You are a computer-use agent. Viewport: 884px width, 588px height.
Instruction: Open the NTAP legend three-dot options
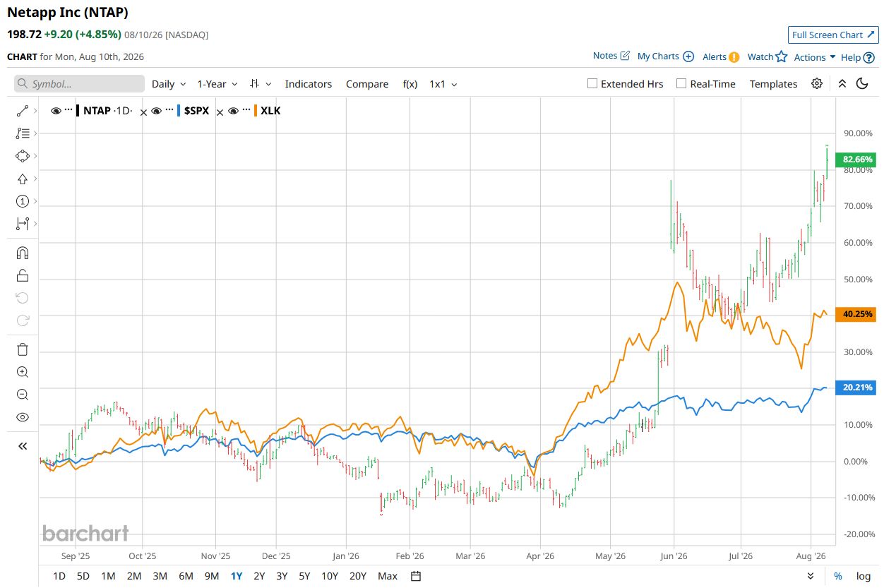(68, 110)
